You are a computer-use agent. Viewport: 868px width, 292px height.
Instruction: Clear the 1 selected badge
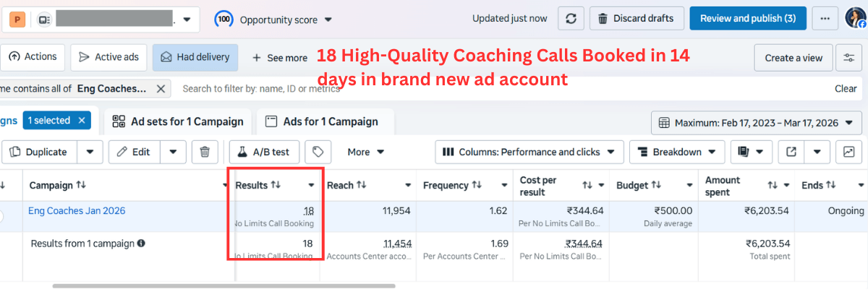[82, 121]
